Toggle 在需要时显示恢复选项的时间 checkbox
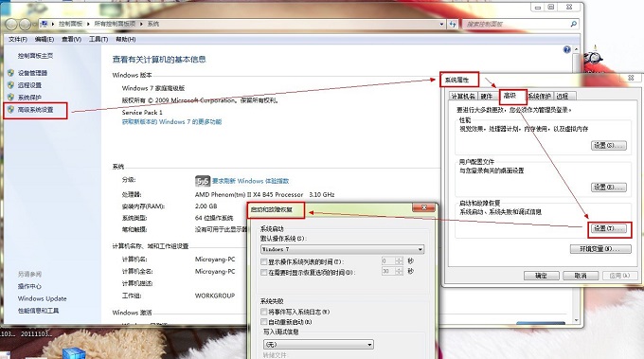The width and height of the screenshot is (644, 359). pos(264,272)
